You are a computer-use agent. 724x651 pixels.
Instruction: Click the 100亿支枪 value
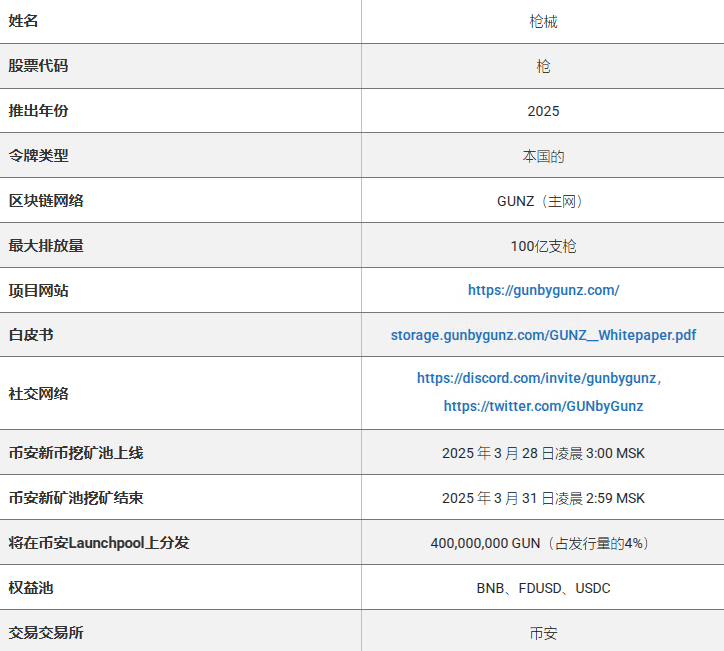(543, 246)
